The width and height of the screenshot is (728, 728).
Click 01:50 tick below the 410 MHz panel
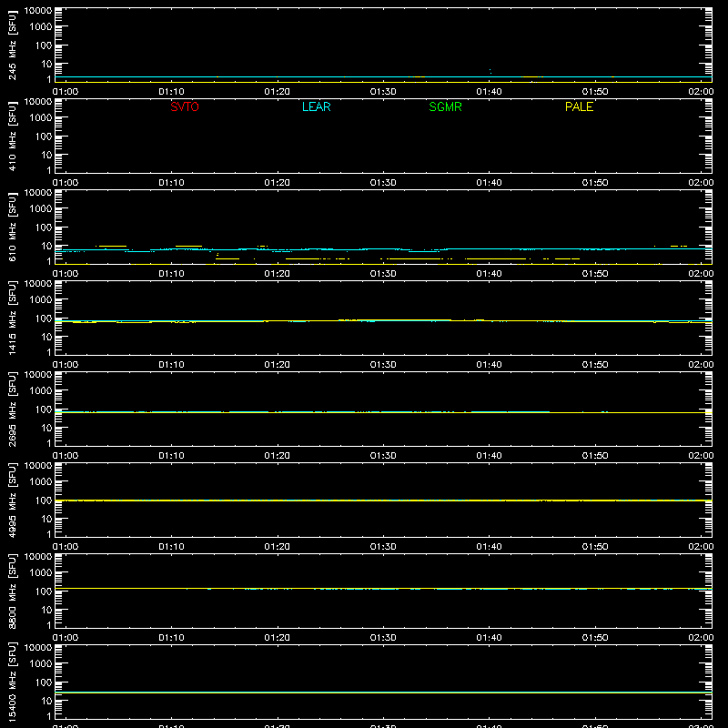pyautogui.click(x=595, y=183)
